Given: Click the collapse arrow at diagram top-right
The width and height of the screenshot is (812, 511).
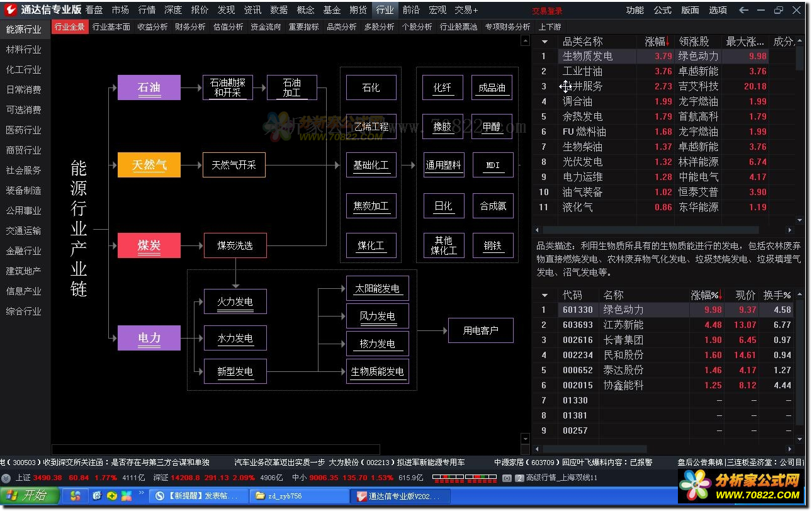Looking at the screenshot, I should pos(526,41).
